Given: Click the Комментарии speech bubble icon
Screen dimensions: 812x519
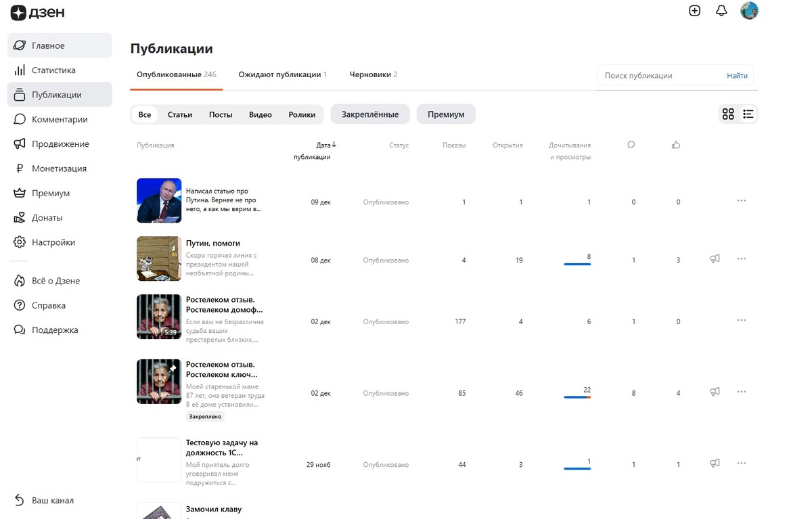Looking at the screenshot, I should pos(20,119).
